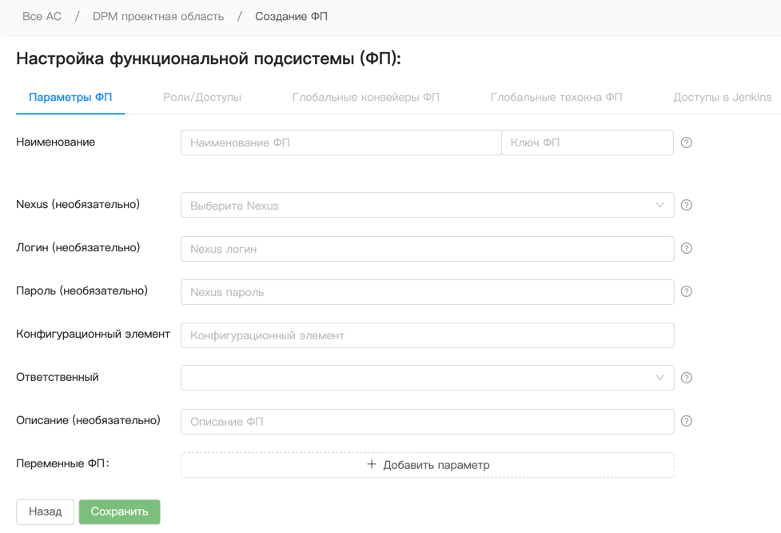Switch to Роли/Доступы tab
The image size is (781, 533).
point(202,98)
